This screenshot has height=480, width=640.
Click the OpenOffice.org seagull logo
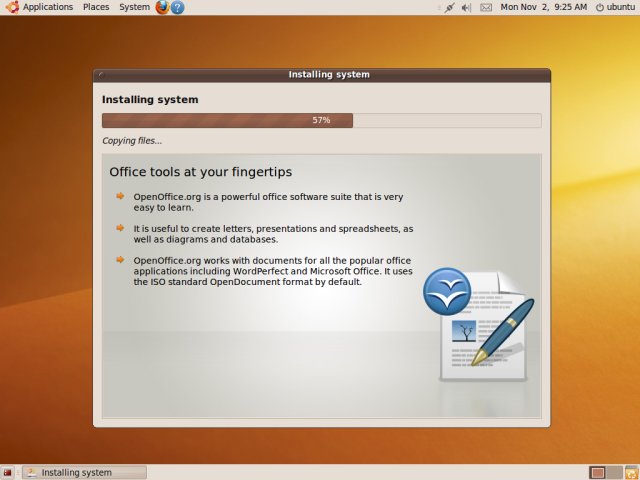click(447, 291)
